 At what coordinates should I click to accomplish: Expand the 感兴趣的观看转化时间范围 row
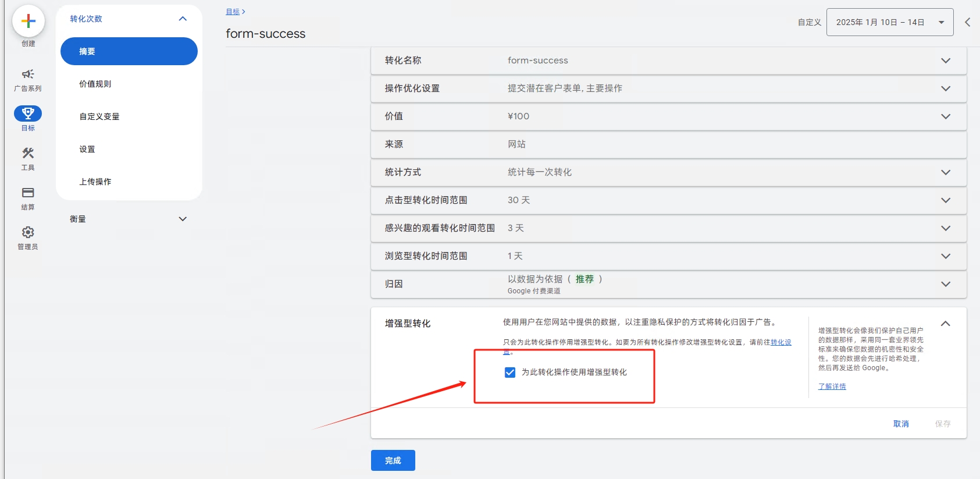tap(946, 228)
